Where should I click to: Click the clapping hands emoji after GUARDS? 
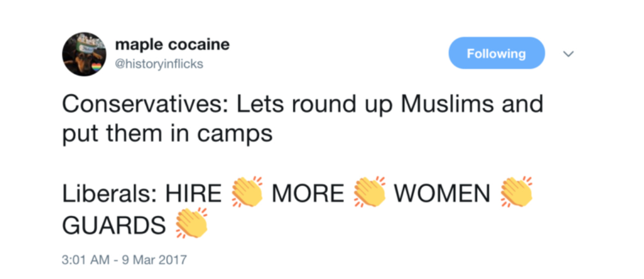coord(191,223)
